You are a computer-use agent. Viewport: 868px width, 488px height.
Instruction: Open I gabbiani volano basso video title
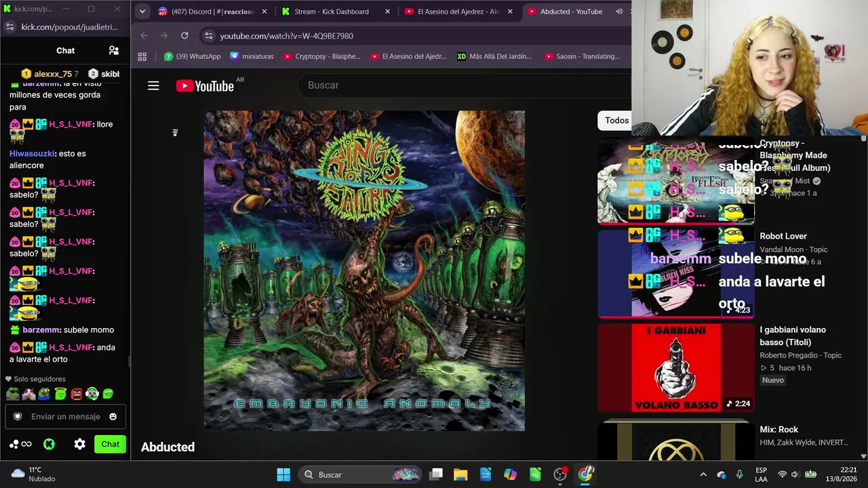pos(793,336)
